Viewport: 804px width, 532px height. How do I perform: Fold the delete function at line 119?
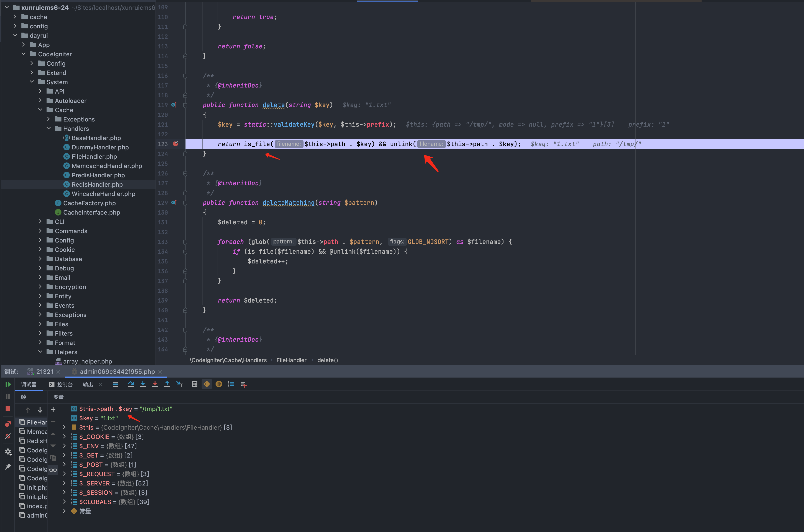[x=185, y=105]
